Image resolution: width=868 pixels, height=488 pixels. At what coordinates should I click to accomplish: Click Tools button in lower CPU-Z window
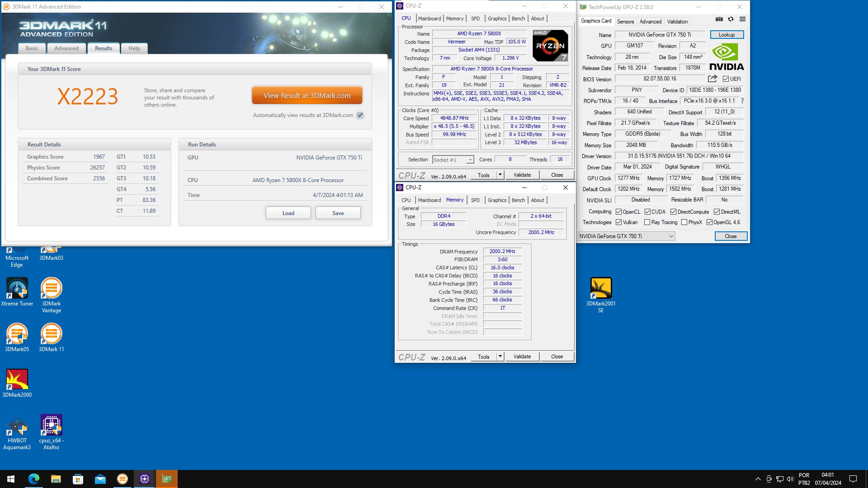tap(483, 357)
